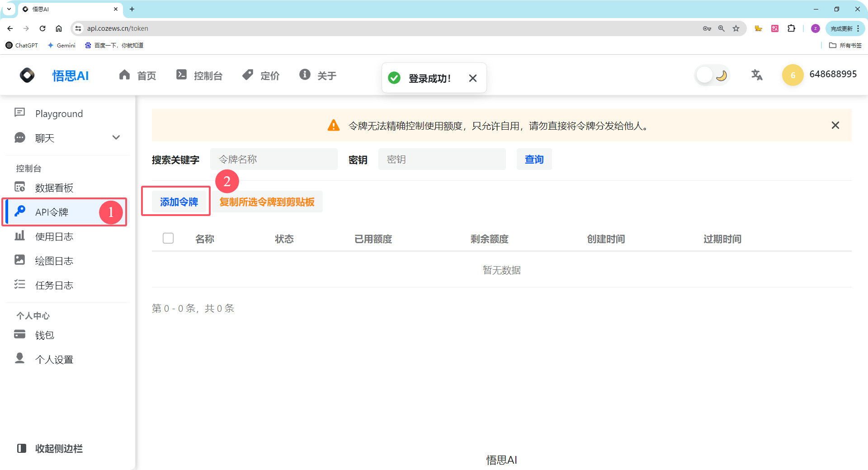Open the 所有书签 bookmarks folder
This screenshot has width=868, height=470.
pyautogui.click(x=845, y=45)
